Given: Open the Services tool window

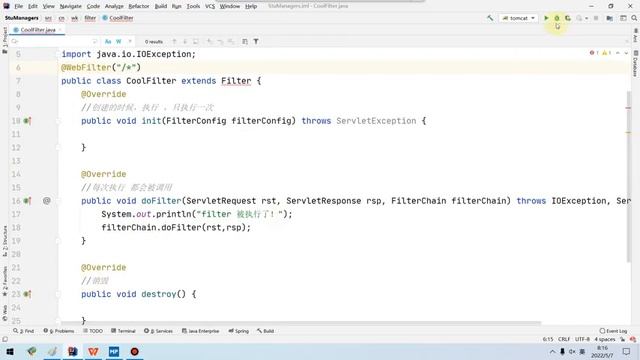Looking at the screenshot, I should coord(158,331).
